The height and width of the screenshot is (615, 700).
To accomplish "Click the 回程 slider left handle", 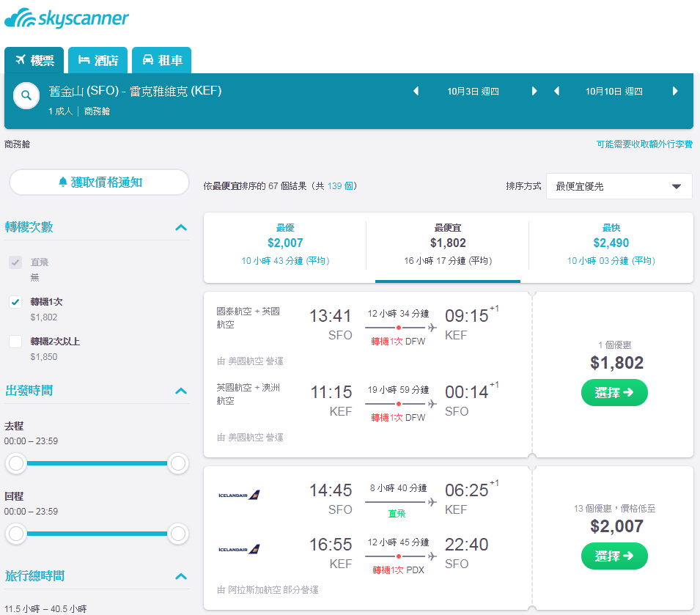I will click(17, 534).
